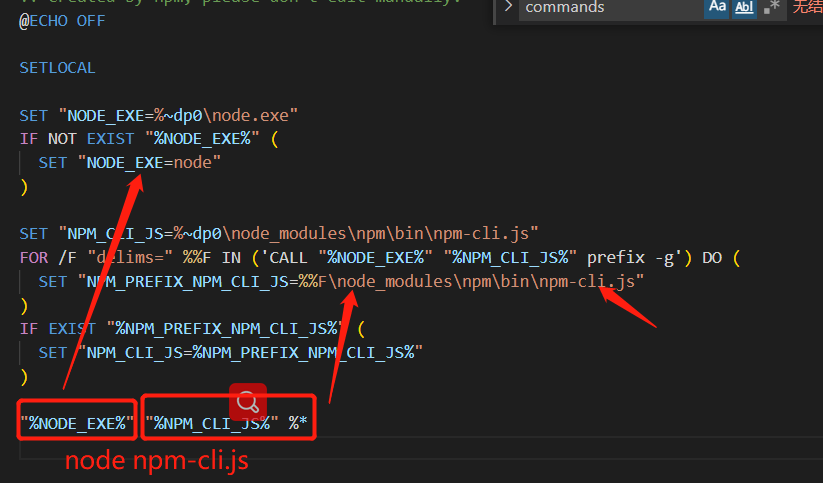Toggle regular expression search in find widget

point(772,8)
